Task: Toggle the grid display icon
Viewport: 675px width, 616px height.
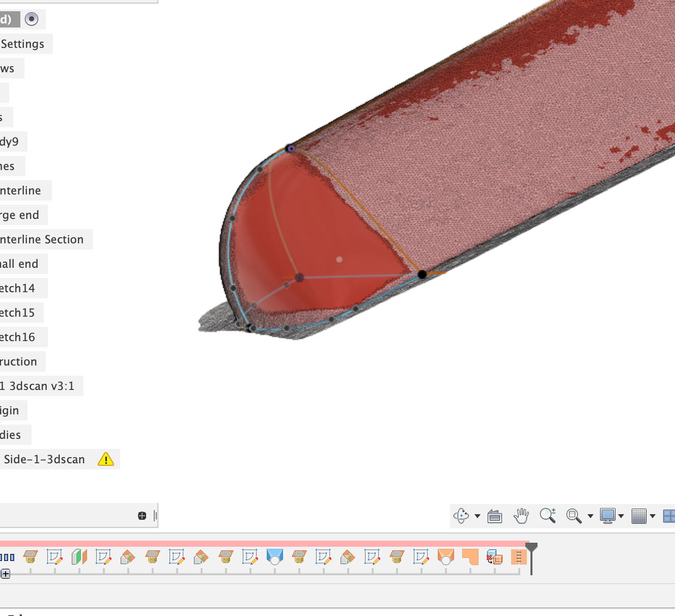Action: [640, 516]
